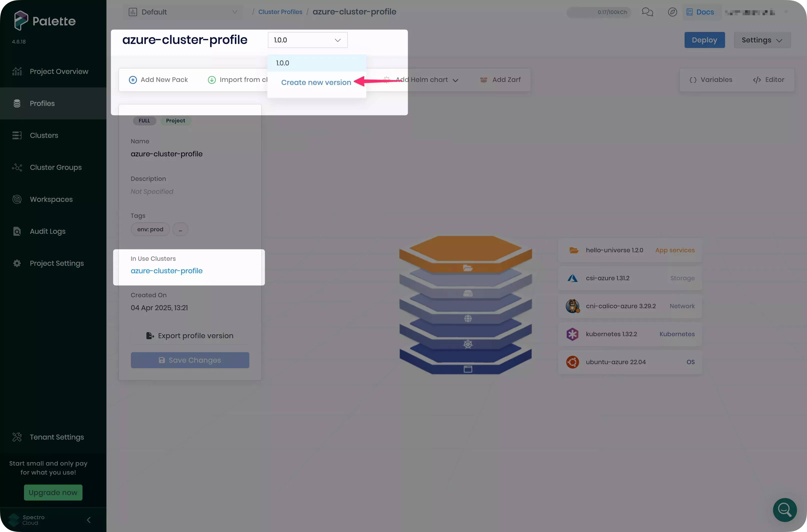Collapse the Spectro Cloud sidebar with the arrow
The height and width of the screenshot is (532, 807).
pyautogui.click(x=89, y=520)
